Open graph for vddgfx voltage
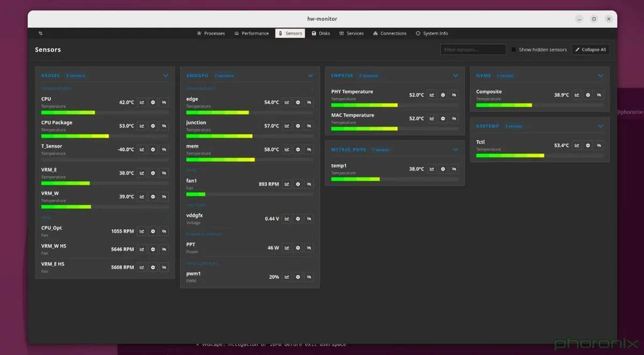The image size is (644, 355). click(x=287, y=219)
